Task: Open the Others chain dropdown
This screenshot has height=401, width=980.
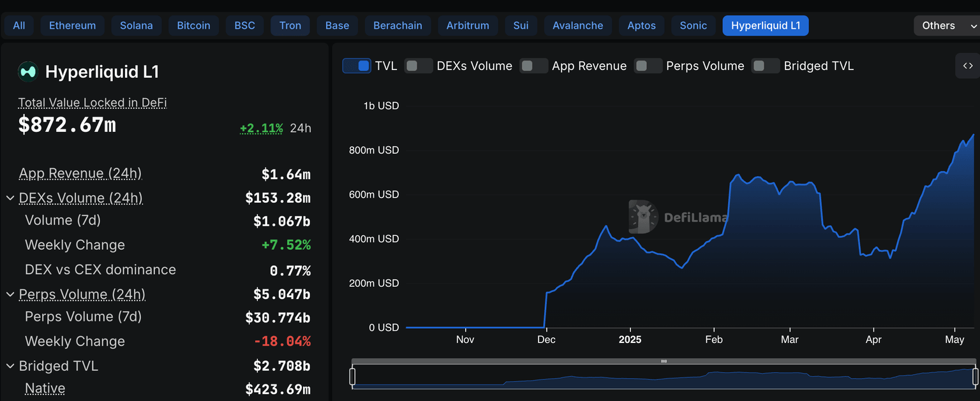Action: [946, 26]
